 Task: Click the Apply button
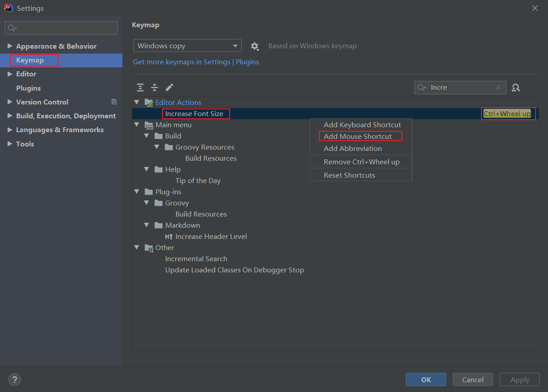pyautogui.click(x=520, y=379)
